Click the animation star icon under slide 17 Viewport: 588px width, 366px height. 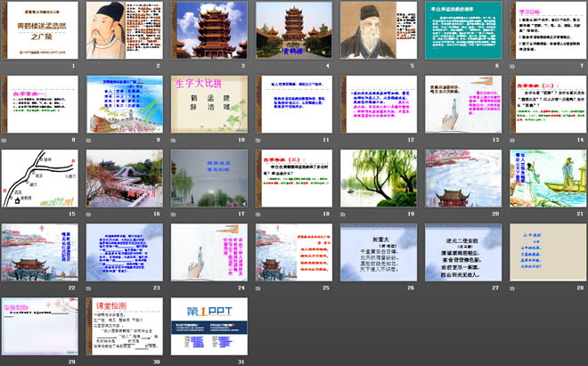(x=174, y=215)
